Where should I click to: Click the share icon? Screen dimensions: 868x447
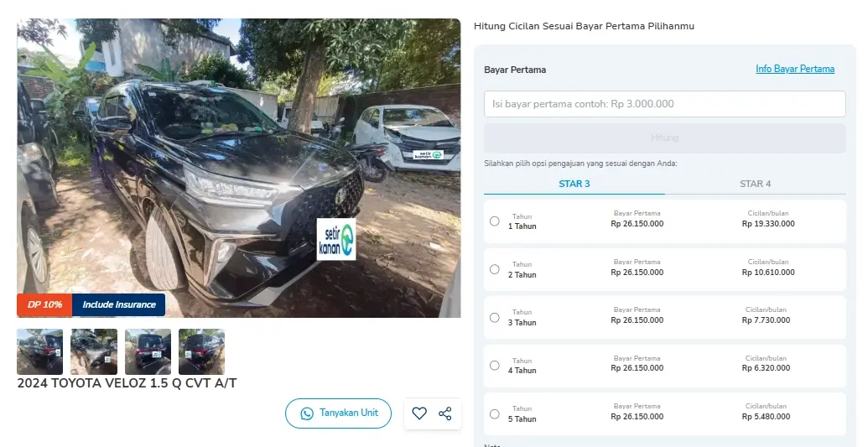pyautogui.click(x=445, y=413)
